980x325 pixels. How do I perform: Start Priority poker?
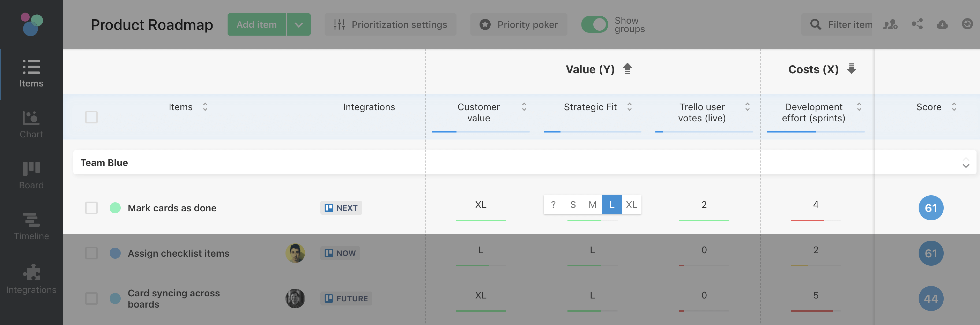(519, 24)
